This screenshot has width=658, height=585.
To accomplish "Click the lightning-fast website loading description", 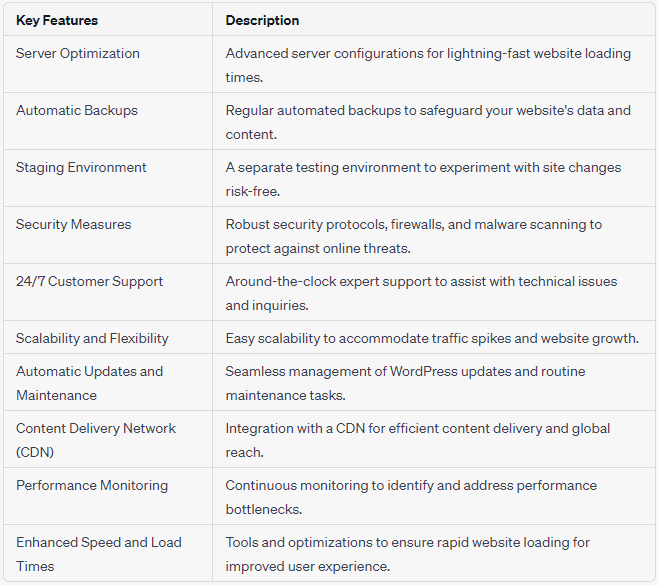I will coord(428,65).
